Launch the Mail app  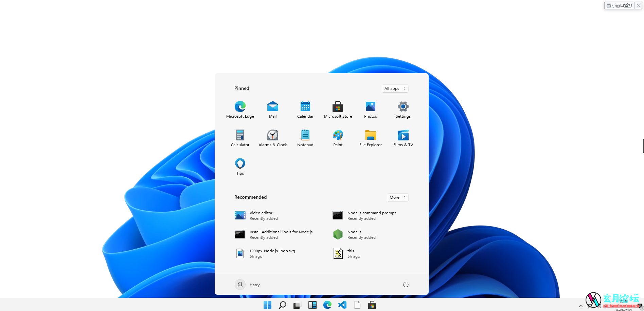click(273, 110)
